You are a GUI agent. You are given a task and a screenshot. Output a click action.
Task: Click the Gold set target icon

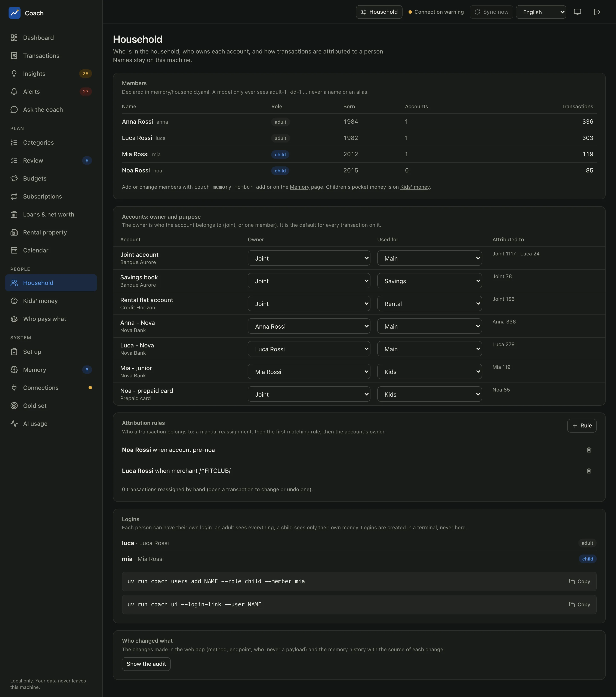(x=14, y=406)
